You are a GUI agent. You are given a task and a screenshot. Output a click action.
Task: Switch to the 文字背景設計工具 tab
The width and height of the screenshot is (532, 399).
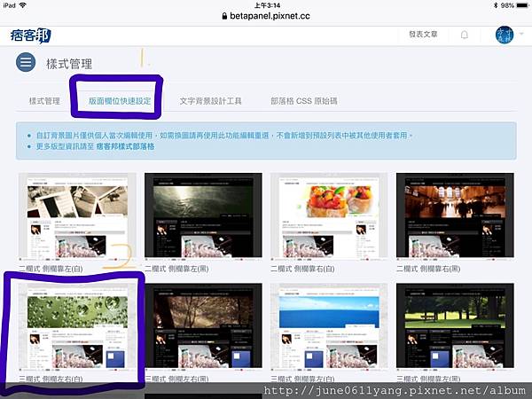(210, 101)
